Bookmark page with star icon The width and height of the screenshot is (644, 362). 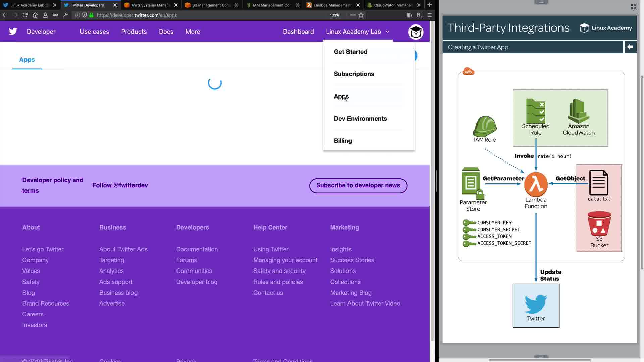pyautogui.click(x=361, y=15)
